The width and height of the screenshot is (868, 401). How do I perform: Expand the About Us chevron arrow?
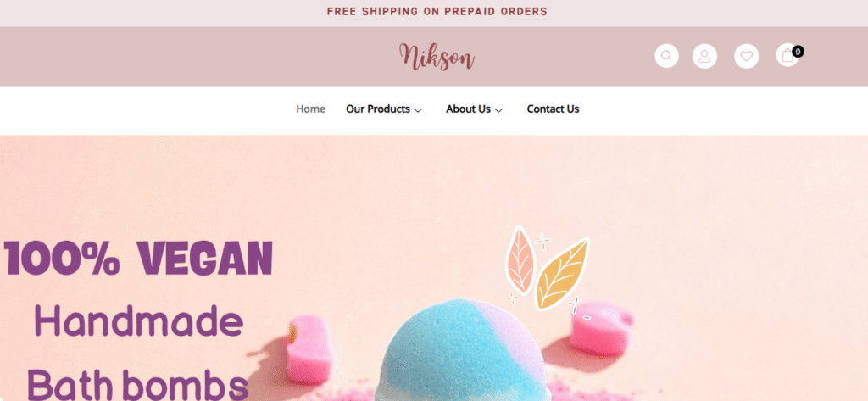click(498, 110)
